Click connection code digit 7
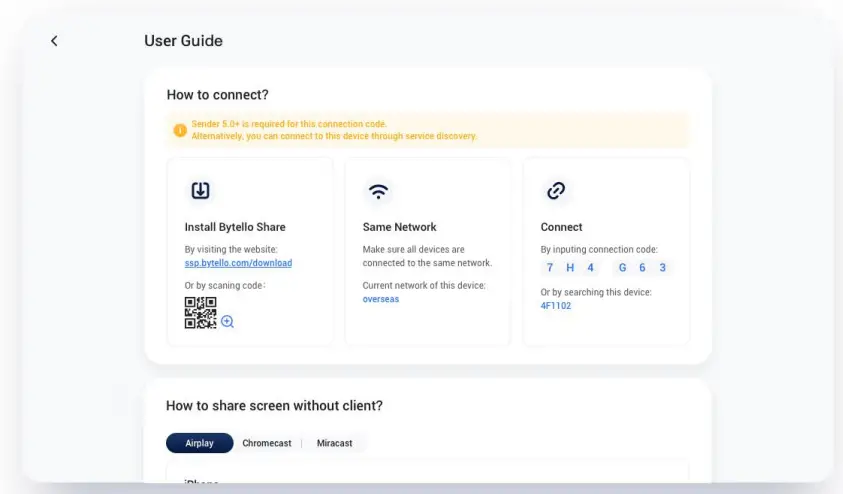The width and height of the screenshot is (843, 494). [x=549, y=267]
